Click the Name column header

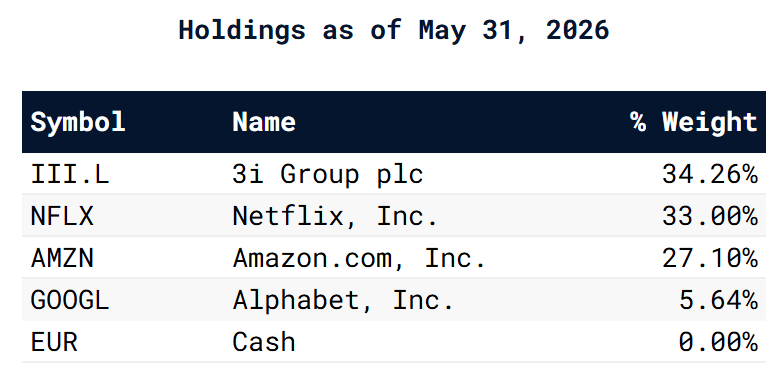[x=264, y=122]
